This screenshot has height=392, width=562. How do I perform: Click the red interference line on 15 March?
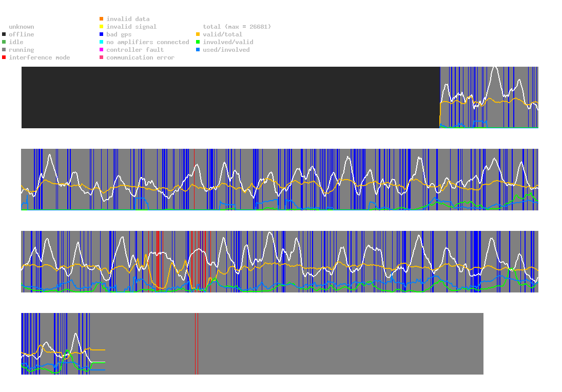[x=196, y=344]
